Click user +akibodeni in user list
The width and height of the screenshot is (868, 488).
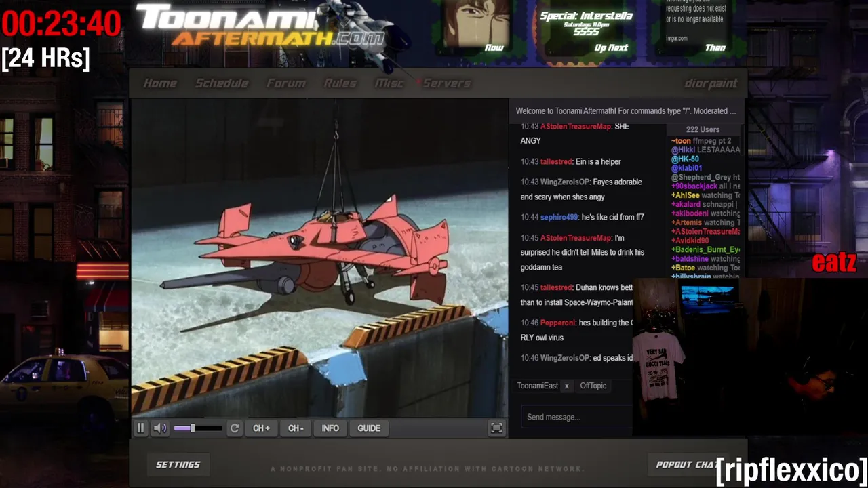[689, 213]
